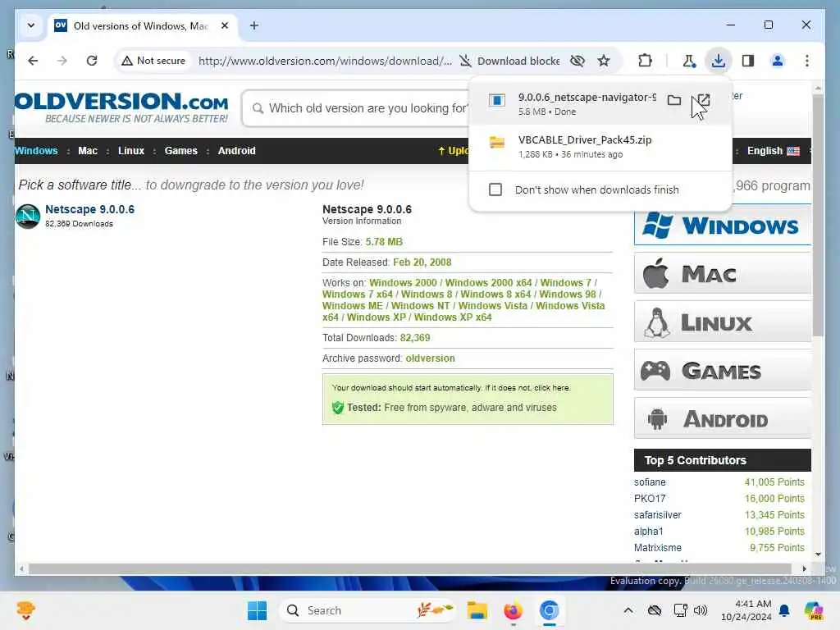The width and height of the screenshot is (840, 630).
Task: Click the vertical page scrollbar thumb
Action: (818, 216)
